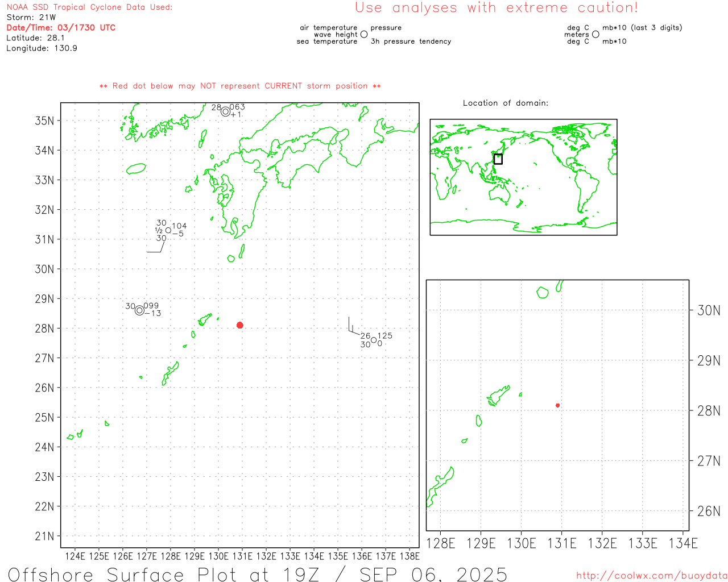Click Okinawa island outline on inset map

point(440,487)
